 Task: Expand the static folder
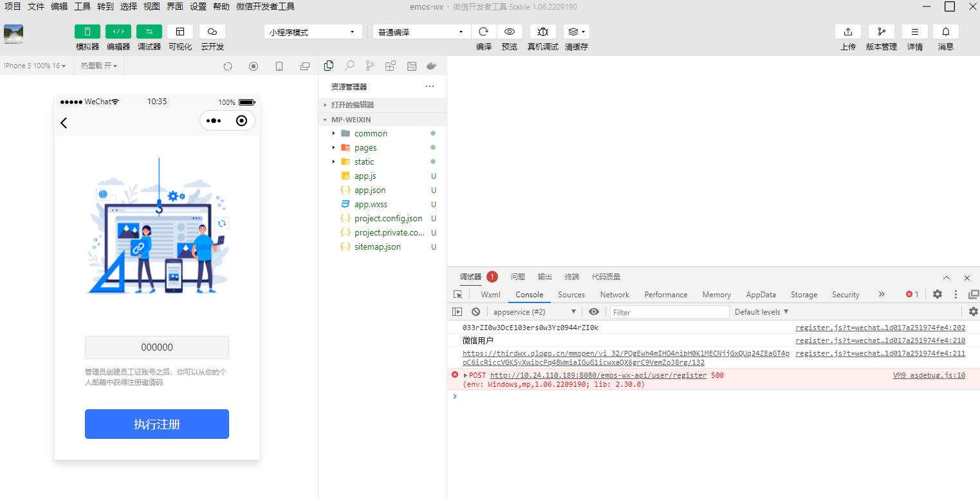(333, 162)
